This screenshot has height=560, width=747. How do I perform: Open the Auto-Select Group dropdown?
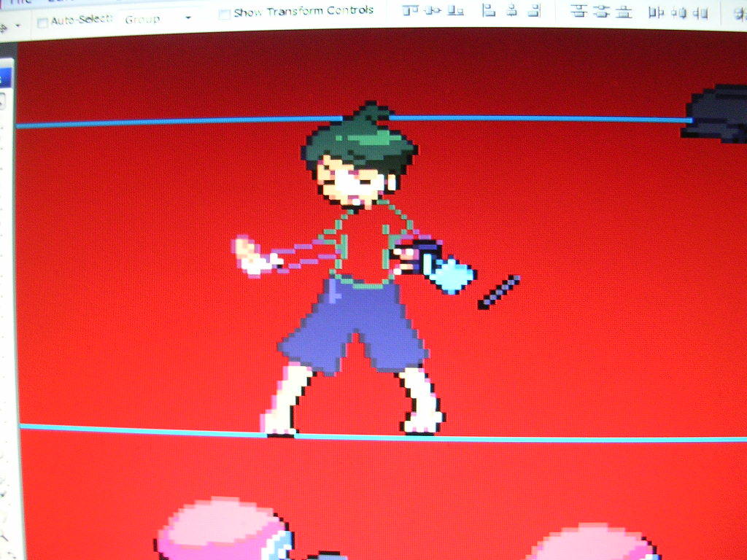click(158, 19)
